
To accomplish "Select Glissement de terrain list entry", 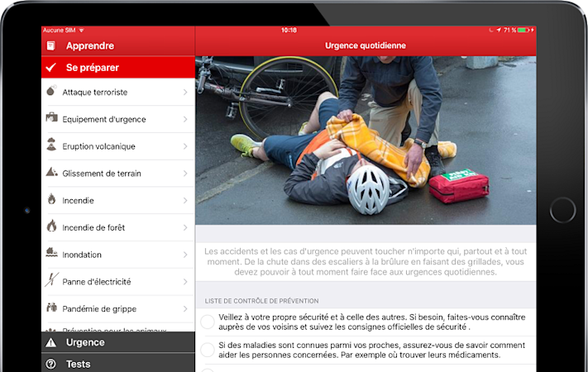I will pyautogui.click(x=118, y=174).
